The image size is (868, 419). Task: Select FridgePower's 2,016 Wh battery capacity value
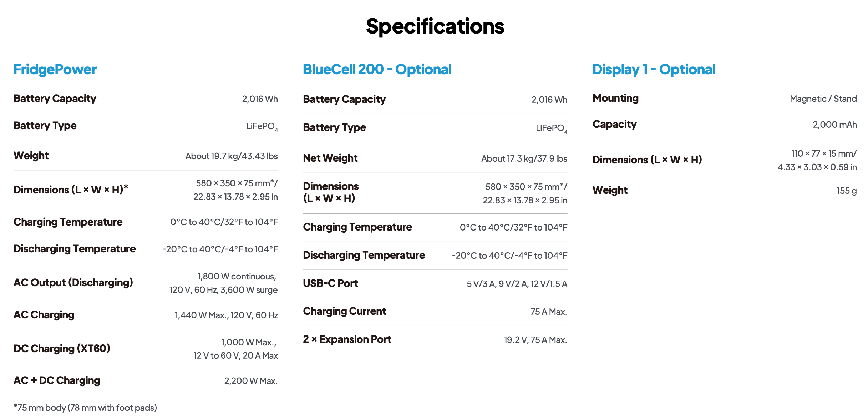[x=260, y=99]
